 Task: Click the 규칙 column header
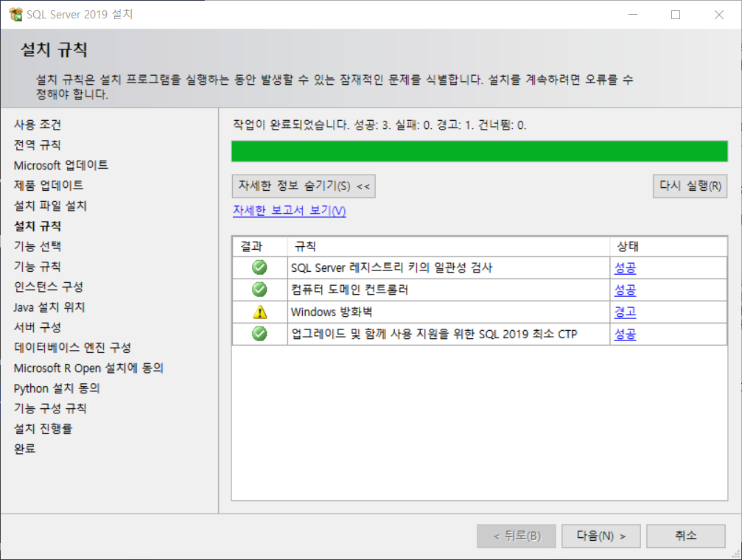(x=449, y=247)
